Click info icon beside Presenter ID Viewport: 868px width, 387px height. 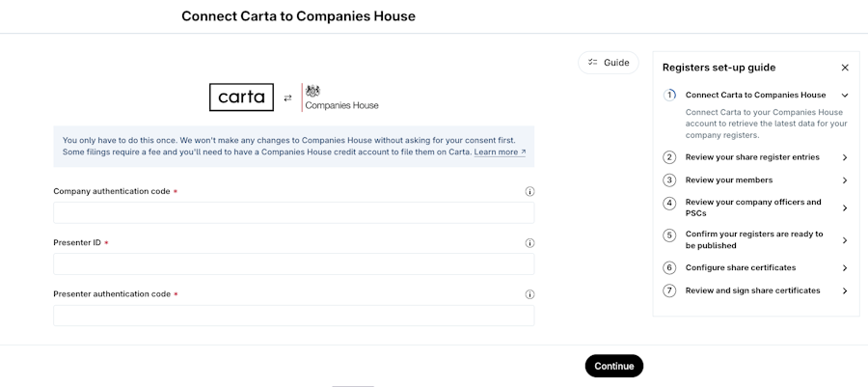coord(529,243)
